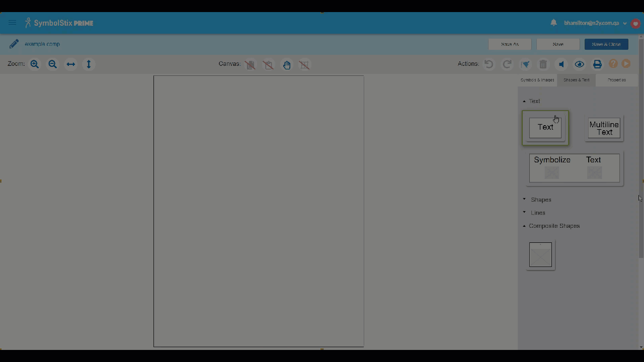The height and width of the screenshot is (362, 644).
Task: Fit canvas to width
Action: tap(70, 64)
